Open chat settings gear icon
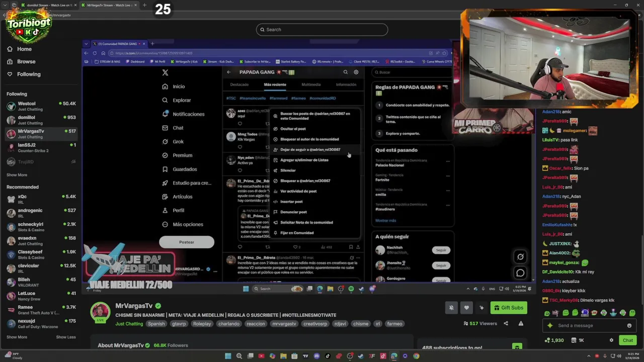 [611, 340]
